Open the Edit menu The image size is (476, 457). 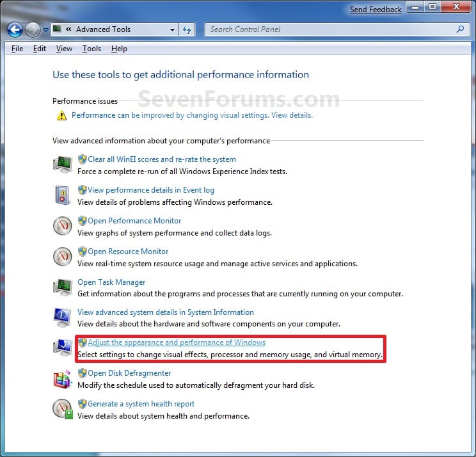pyautogui.click(x=40, y=49)
